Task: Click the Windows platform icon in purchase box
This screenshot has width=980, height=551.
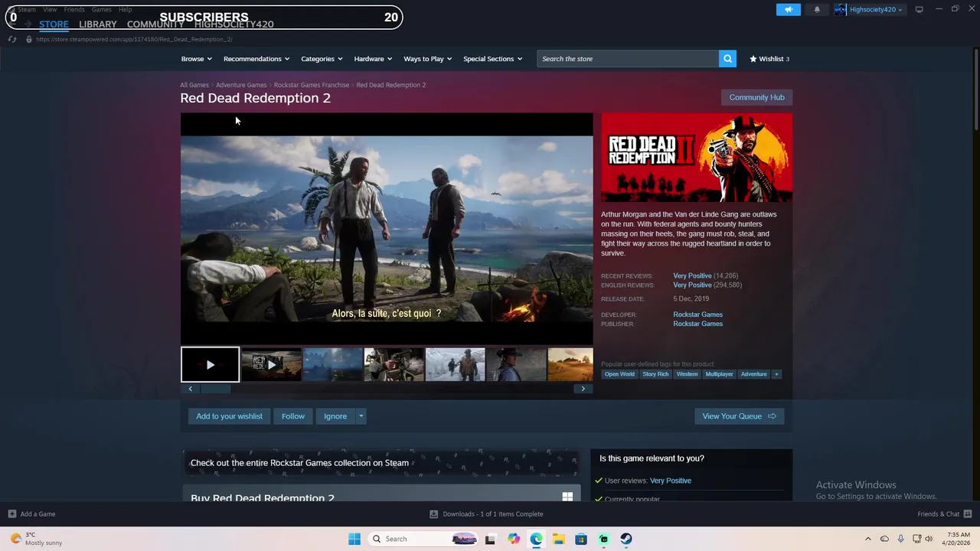Action: 567,497
